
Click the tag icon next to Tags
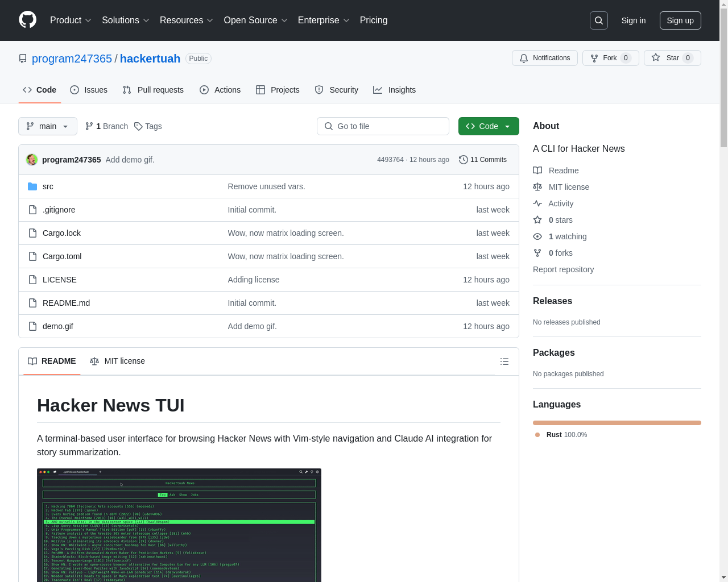(x=138, y=126)
